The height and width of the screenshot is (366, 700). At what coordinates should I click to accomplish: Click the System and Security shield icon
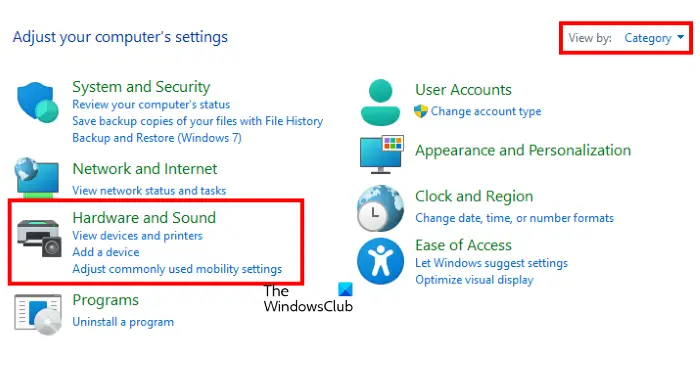(x=38, y=102)
